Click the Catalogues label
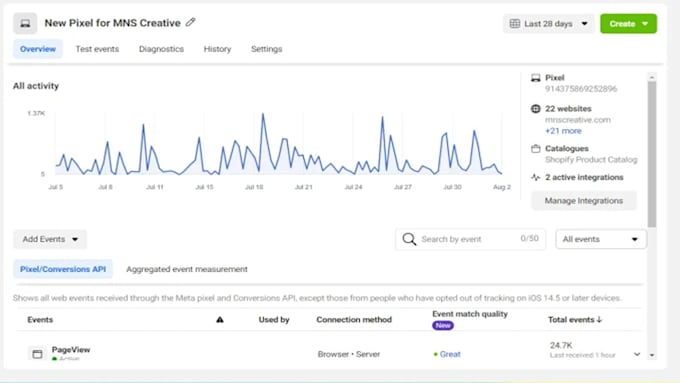This screenshot has height=383, width=680. point(567,149)
